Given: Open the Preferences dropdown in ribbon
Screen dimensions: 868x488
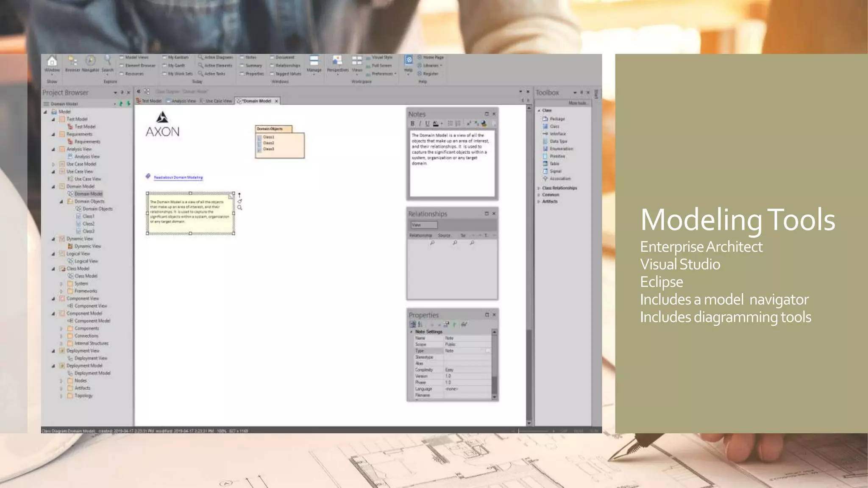Looking at the screenshot, I should pyautogui.click(x=381, y=74).
